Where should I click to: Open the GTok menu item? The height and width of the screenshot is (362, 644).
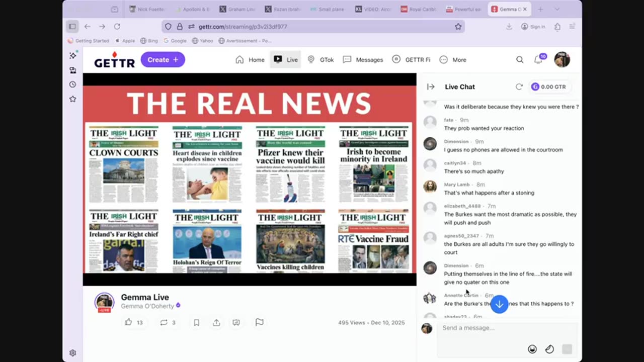pyautogui.click(x=320, y=59)
